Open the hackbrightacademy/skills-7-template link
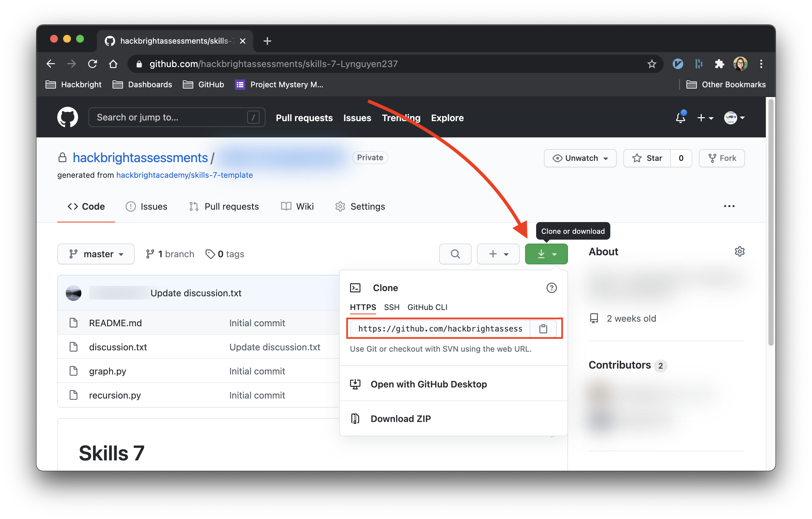812x519 pixels. (184, 175)
